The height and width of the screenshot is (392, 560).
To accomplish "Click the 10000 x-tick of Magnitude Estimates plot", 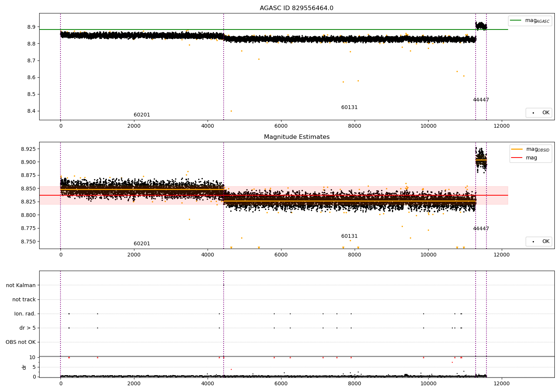I will pyautogui.click(x=428, y=255).
